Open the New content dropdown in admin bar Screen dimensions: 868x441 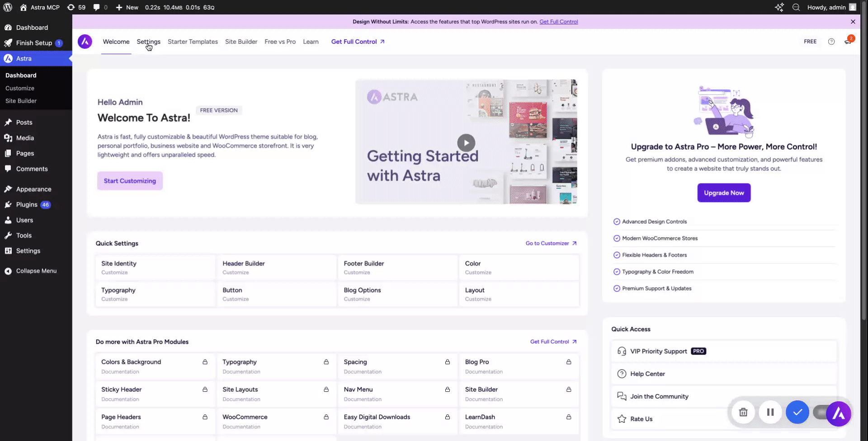pos(127,7)
